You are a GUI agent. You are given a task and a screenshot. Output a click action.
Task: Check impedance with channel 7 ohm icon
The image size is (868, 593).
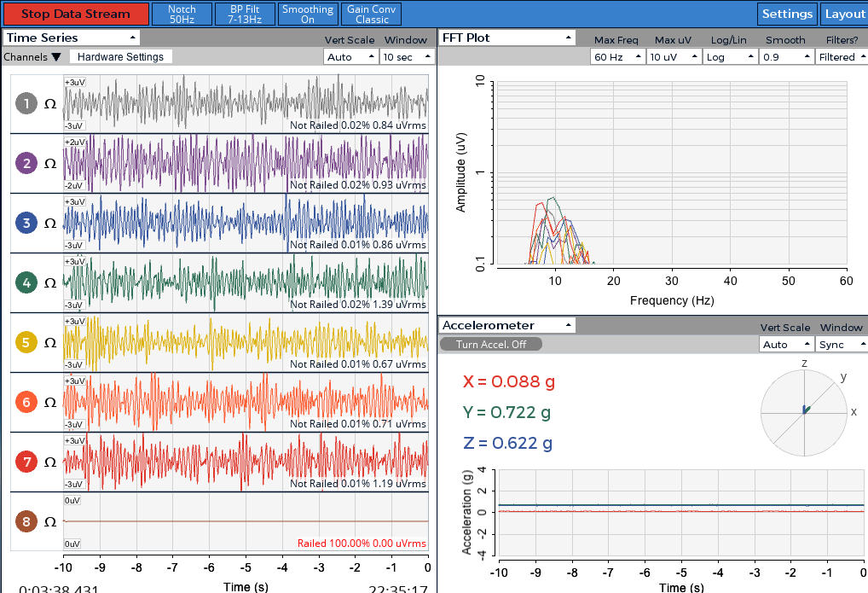(50, 462)
